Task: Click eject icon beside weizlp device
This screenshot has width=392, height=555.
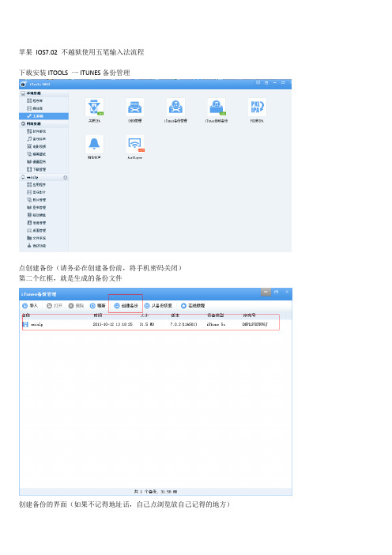Action: point(66,177)
